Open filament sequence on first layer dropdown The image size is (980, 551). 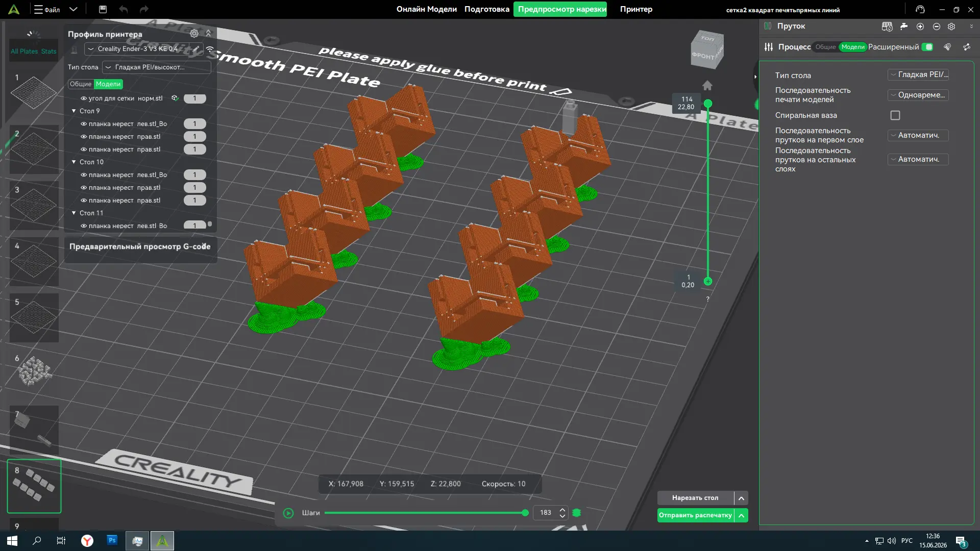coord(918,135)
